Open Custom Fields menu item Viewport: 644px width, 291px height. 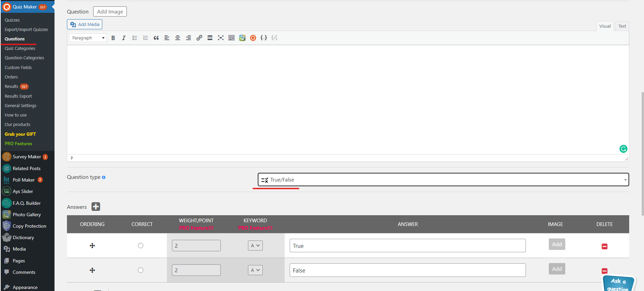[x=18, y=67]
